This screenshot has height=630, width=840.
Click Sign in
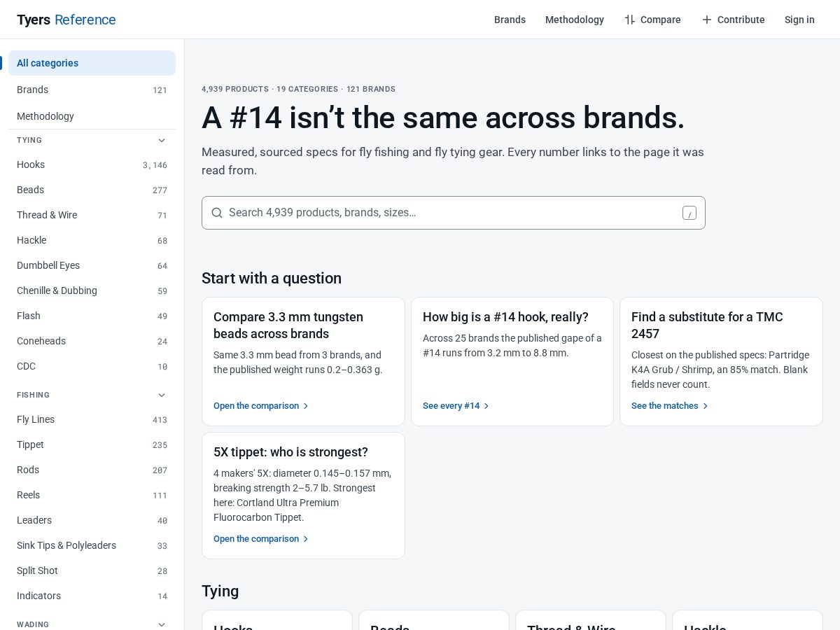click(x=799, y=20)
